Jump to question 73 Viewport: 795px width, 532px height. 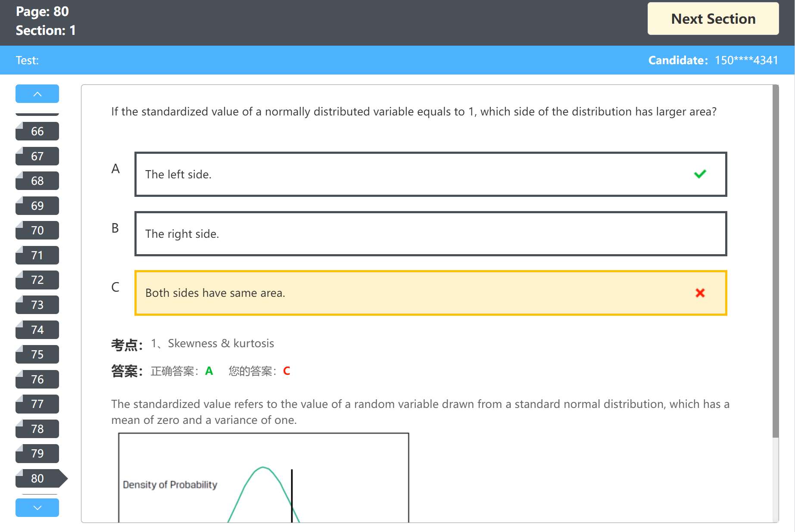click(37, 305)
